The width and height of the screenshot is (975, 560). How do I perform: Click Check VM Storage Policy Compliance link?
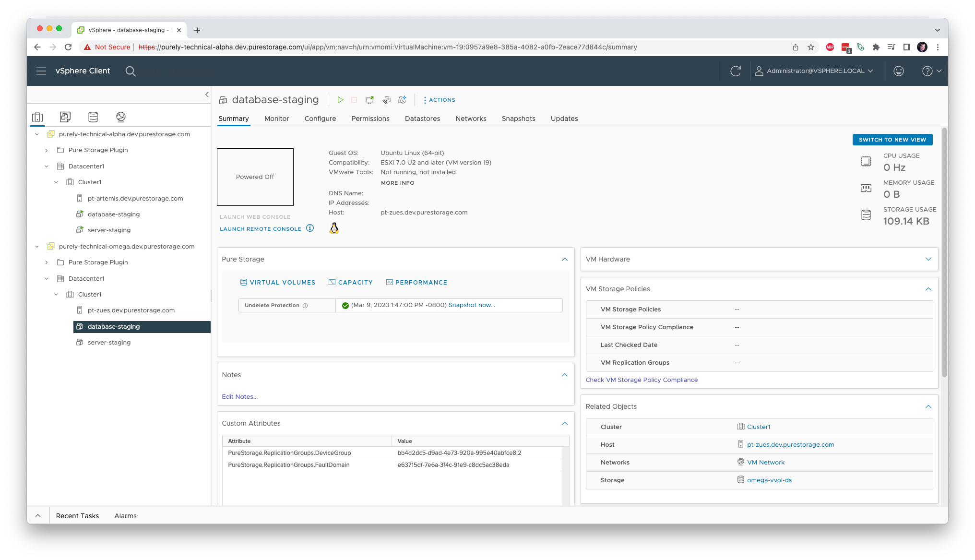(642, 380)
